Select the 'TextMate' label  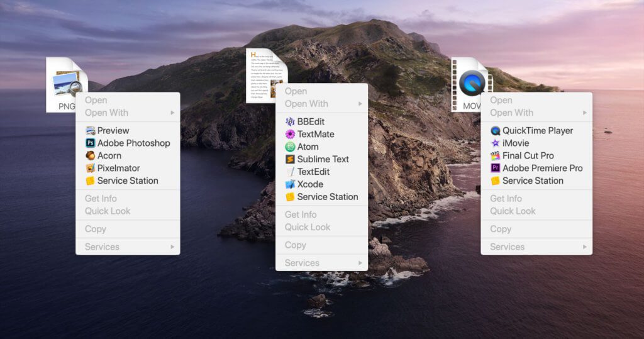pos(316,135)
